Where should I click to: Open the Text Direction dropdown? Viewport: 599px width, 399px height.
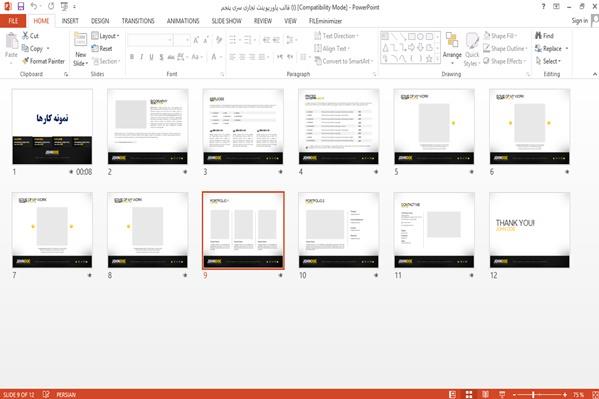pos(337,36)
